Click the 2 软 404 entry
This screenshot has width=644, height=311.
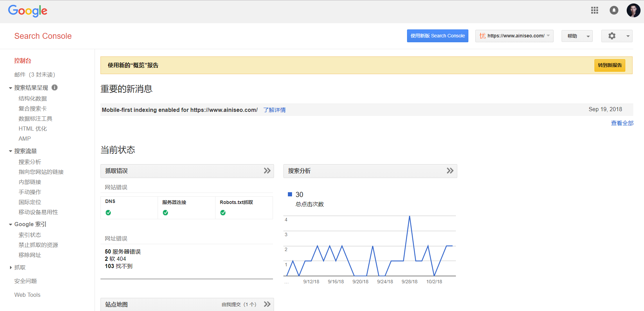point(115,259)
